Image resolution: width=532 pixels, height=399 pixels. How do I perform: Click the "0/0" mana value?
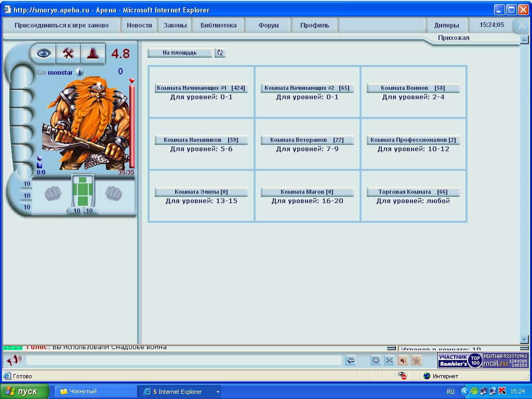pos(41,172)
